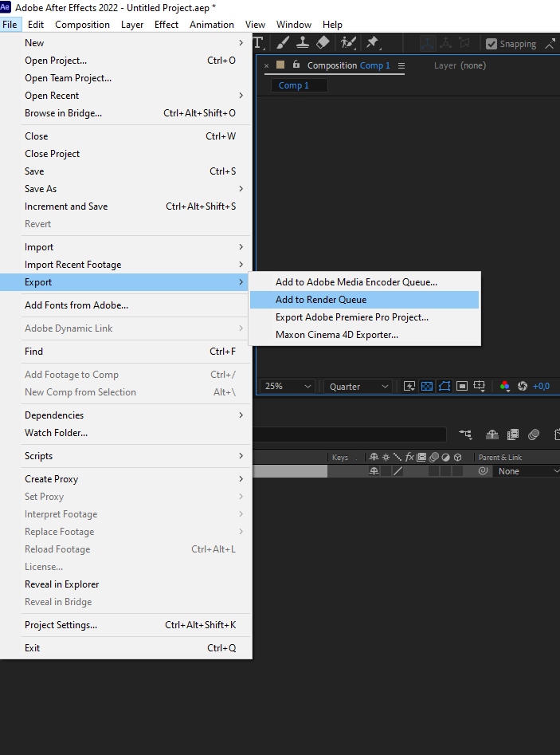Screen dimensions: 560x755
Task: Click the Reset Exposure icon
Action: 523,386
